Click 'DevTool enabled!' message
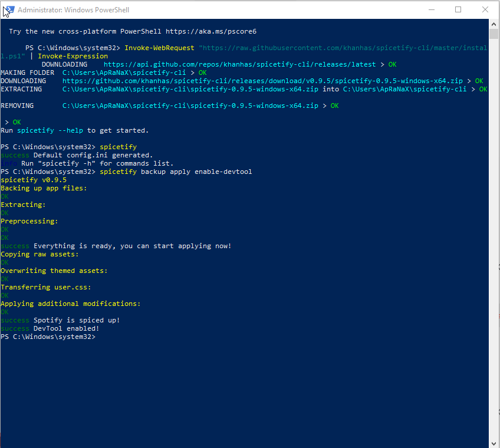500x448 pixels. pyautogui.click(x=66, y=328)
